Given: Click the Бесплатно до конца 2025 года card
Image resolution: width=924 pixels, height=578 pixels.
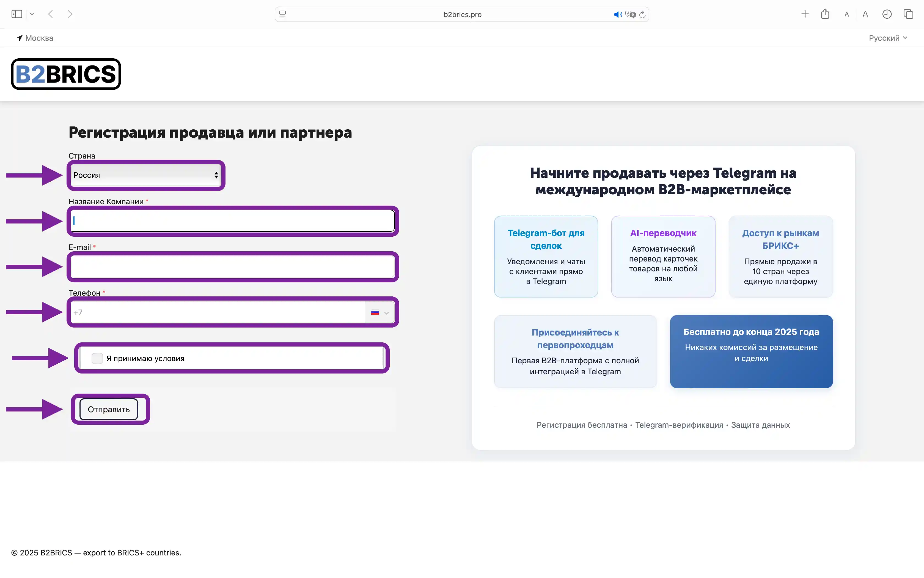Looking at the screenshot, I should coord(751,351).
